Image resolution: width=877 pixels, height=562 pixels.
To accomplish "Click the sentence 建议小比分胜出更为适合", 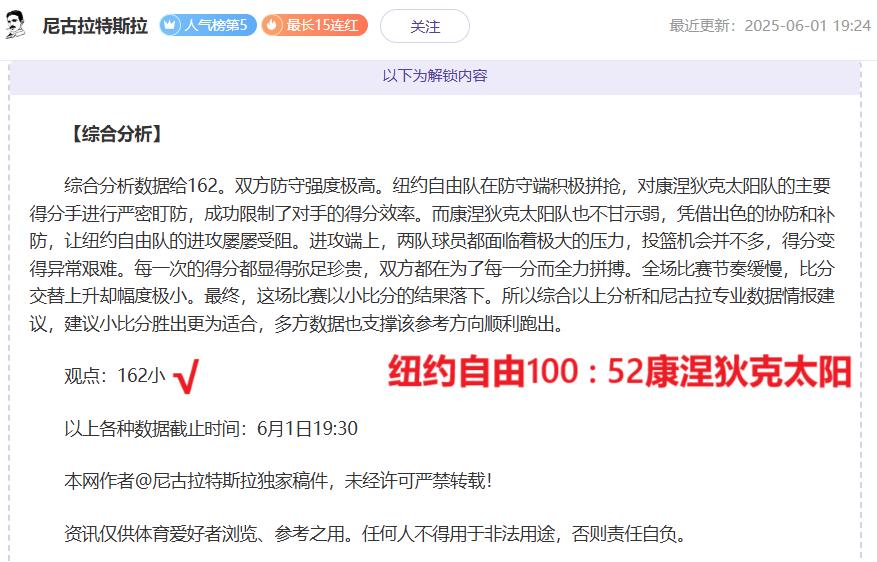I will coord(161,323).
